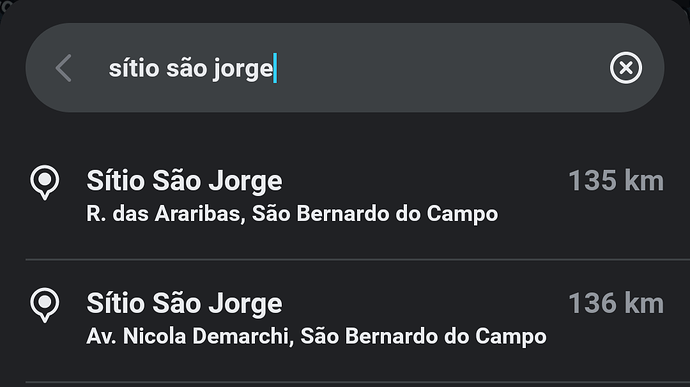Click empty space of search bar before X icon
Viewport: 690px width, 387px height.
pos(440,68)
